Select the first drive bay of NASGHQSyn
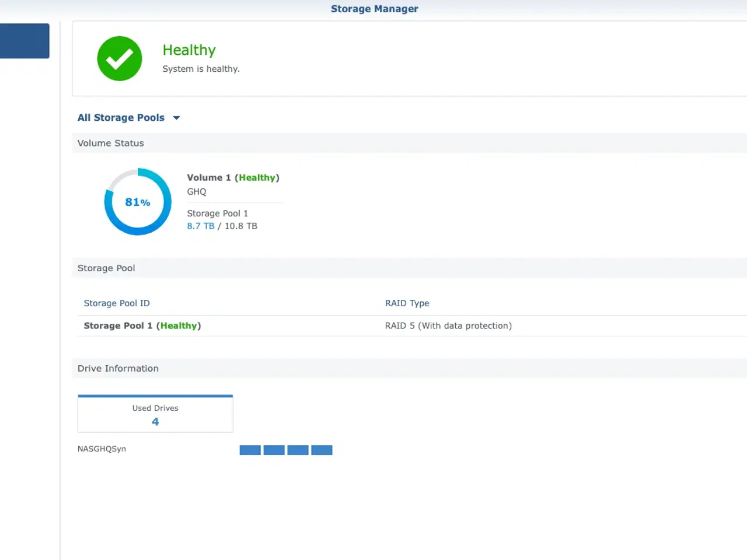The image size is (747, 560). click(x=249, y=450)
